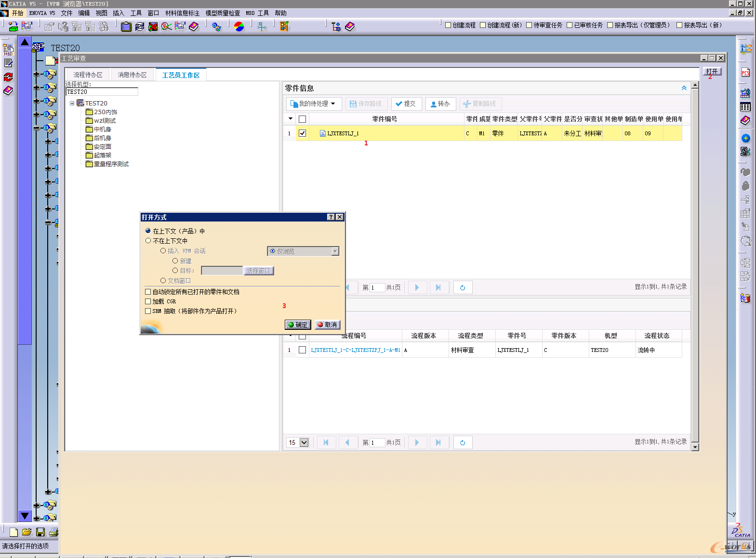
Task: Open 我的待处理 dropdown
Action: tap(314, 104)
